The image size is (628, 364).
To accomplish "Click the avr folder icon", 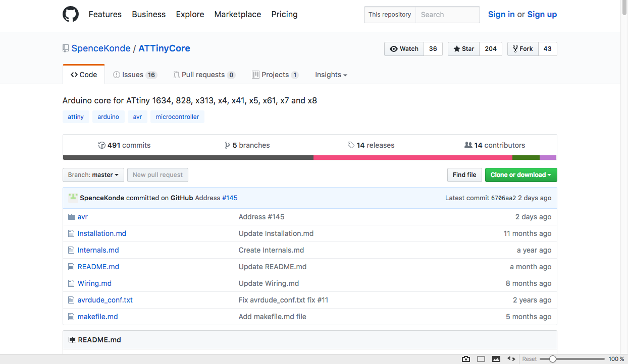I will 71,217.
